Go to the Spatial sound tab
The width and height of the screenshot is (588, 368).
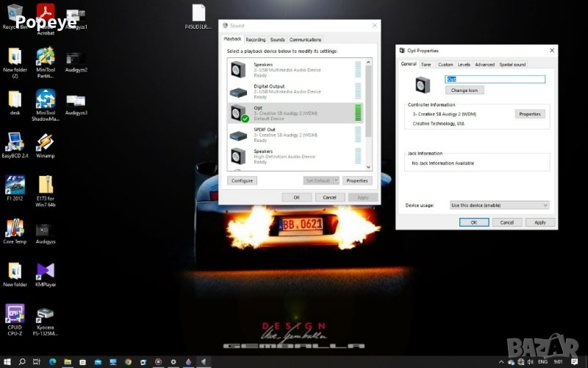(512, 65)
